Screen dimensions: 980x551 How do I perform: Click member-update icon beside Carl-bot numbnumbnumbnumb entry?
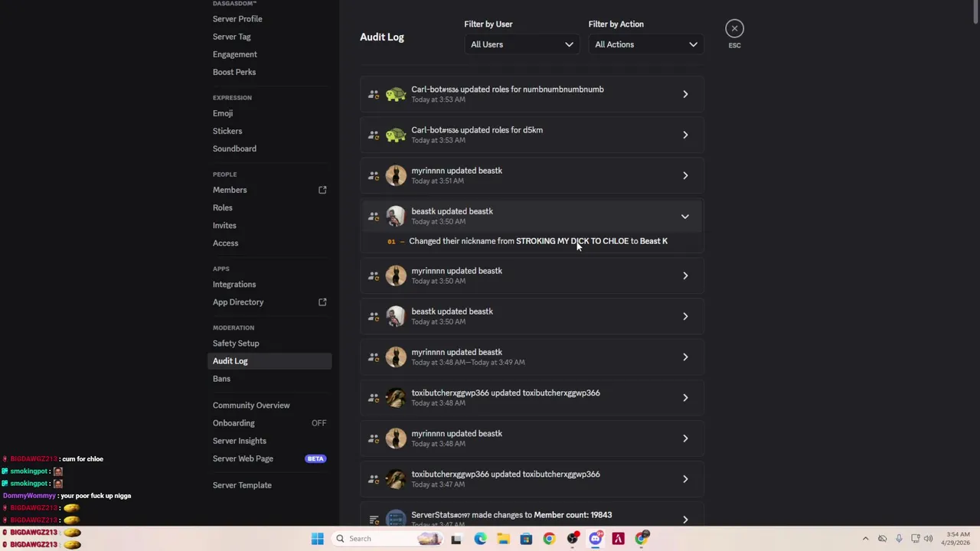pyautogui.click(x=374, y=94)
